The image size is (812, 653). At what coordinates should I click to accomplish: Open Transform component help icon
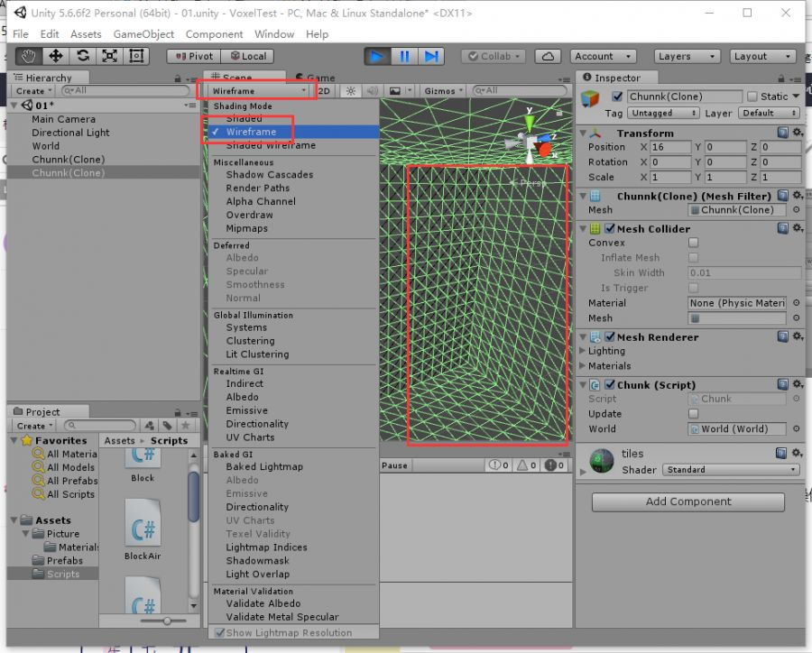pyautogui.click(x=783, y=133)
